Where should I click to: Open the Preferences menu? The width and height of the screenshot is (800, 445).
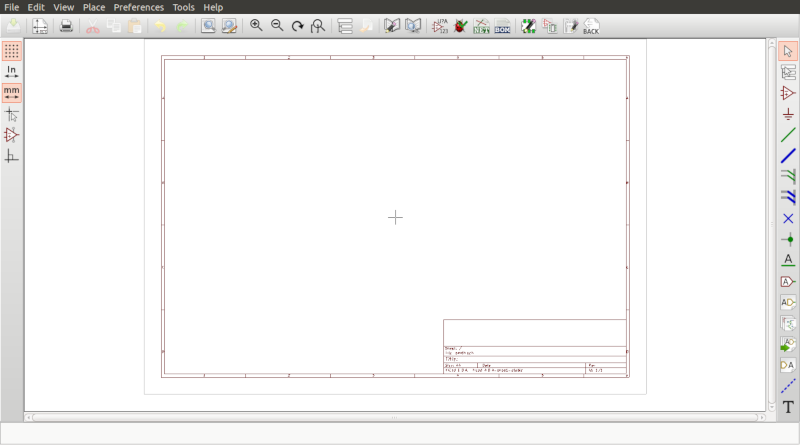coord(139,7)
